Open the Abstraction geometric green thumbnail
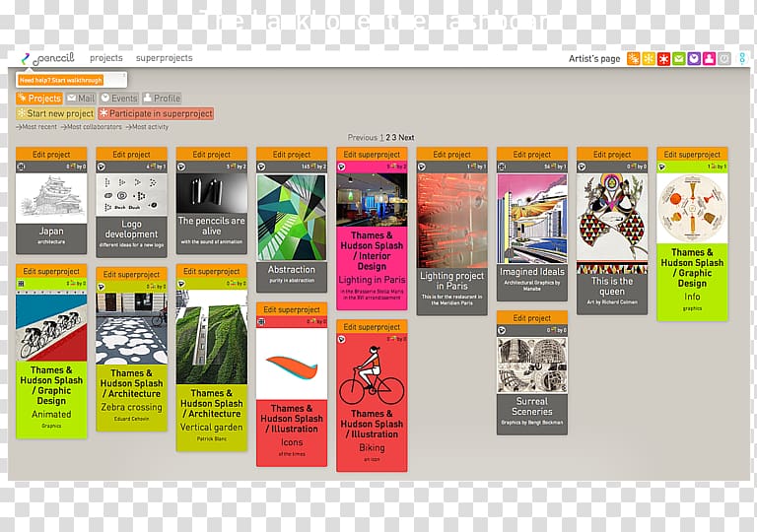This screenshot has height=532, width=757. click(x=292, y=217)
